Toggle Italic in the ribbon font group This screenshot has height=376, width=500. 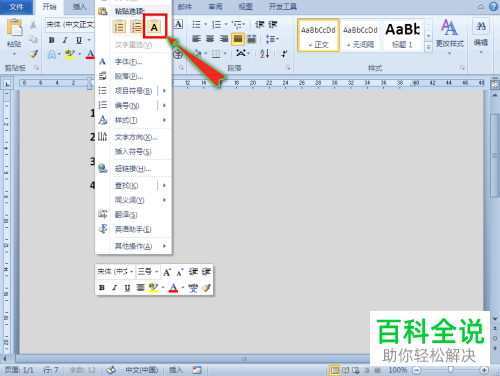pyautogui.click(x=65, y=40)
